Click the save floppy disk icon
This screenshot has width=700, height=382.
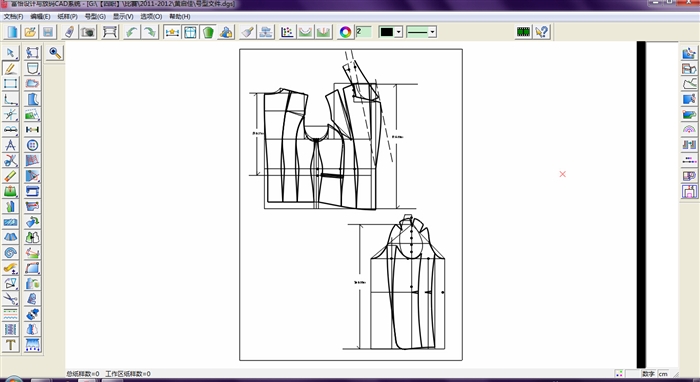48,32
